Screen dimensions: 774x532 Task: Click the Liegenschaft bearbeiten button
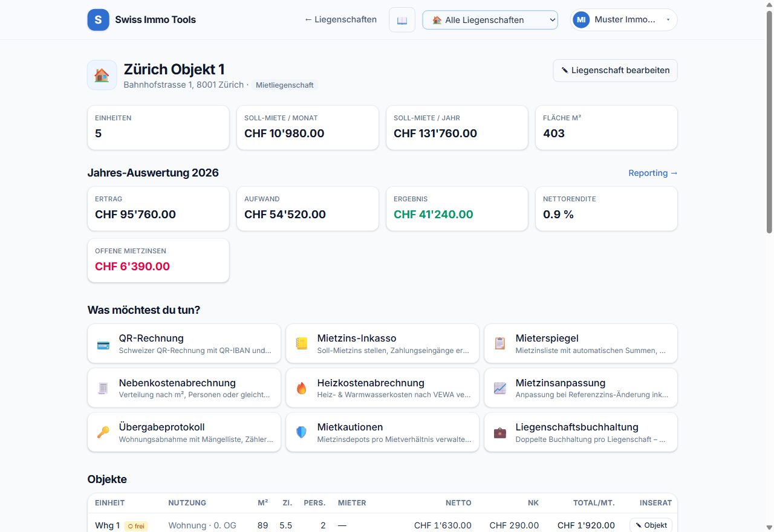tap(615, 70)
